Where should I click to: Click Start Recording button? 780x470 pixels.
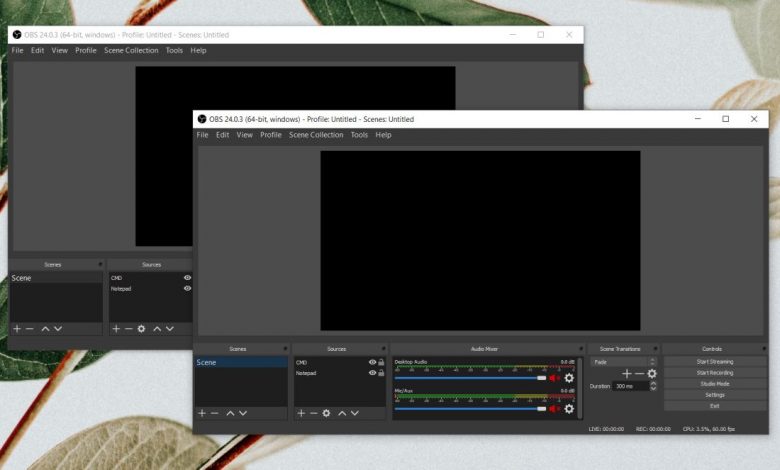click(x=715, y=373)
